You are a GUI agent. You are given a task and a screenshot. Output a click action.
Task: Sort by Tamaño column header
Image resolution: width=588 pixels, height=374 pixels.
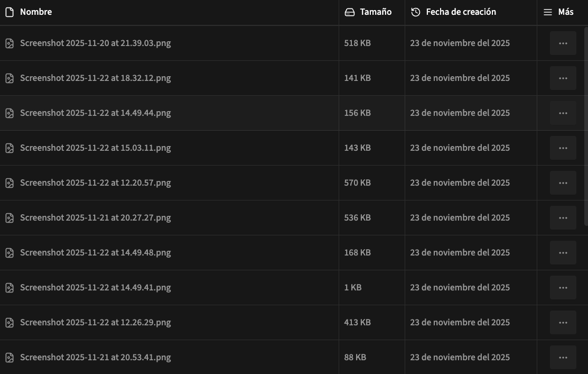[x=376, y=12]
